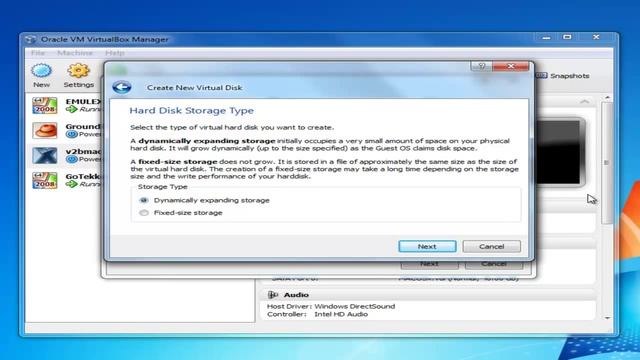
Task: Click Controller Intel HD Audio text
Action: [318, 314]
